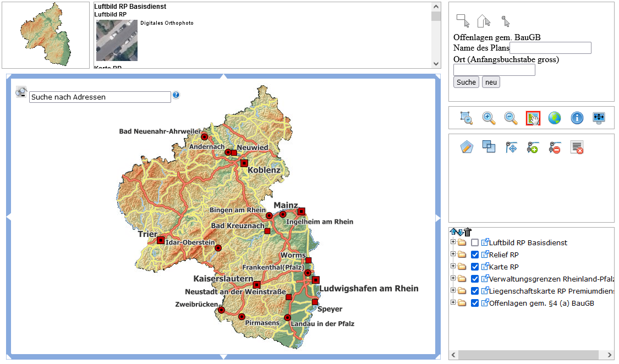The height and width of the screenshot is (364, 619).
Task: Click the globe full-extent icon
Action: click(555, 118)
